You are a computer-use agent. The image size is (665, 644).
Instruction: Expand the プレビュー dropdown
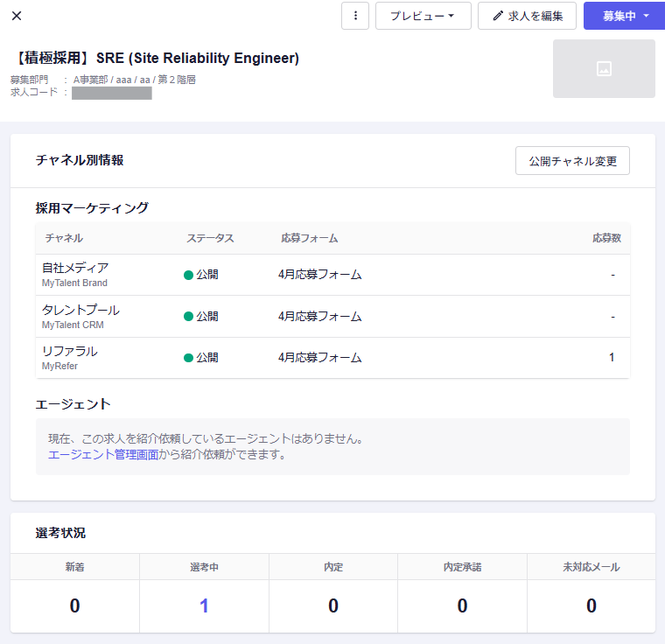tap(423, 16)
